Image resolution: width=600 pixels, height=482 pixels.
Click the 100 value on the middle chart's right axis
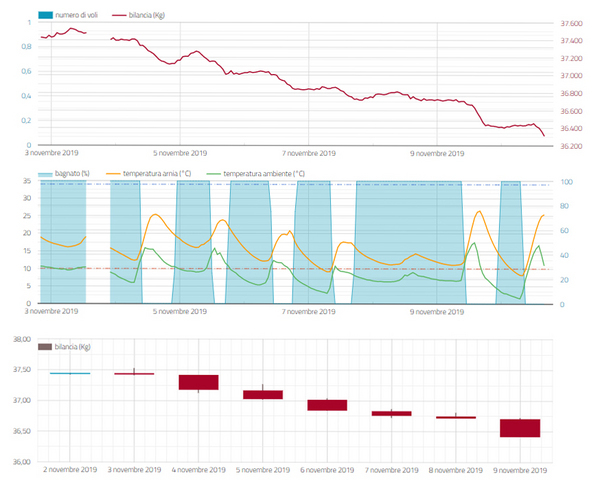(x=565, y=183)
